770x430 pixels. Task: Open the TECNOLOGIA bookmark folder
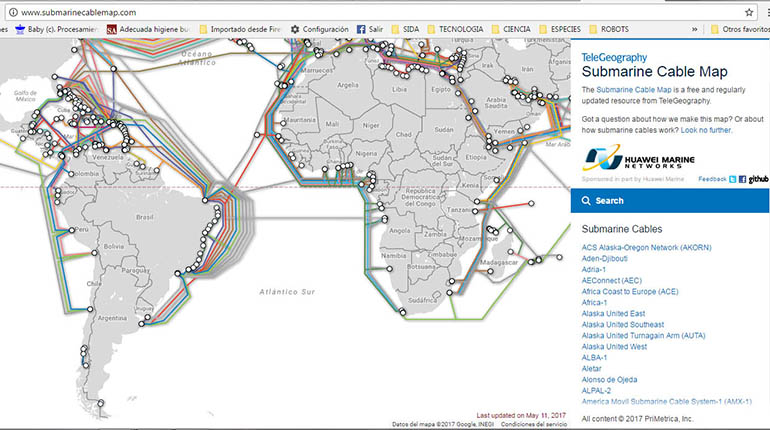tap(455, 29)
